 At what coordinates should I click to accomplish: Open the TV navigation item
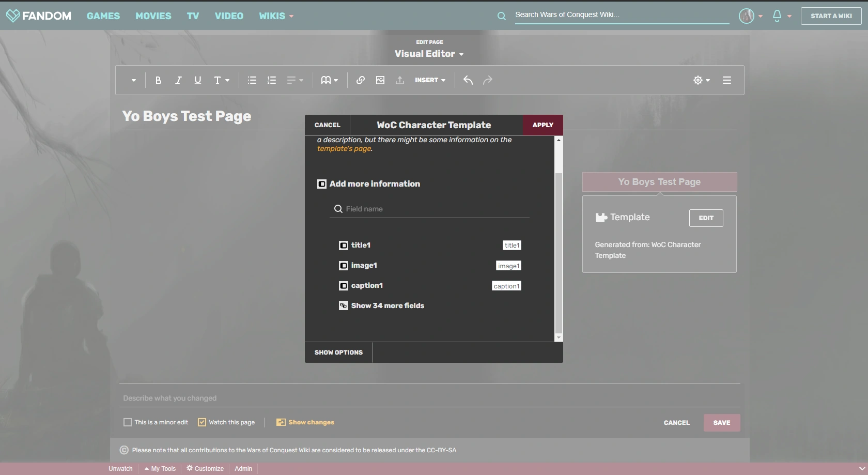[x=193, y=16]
